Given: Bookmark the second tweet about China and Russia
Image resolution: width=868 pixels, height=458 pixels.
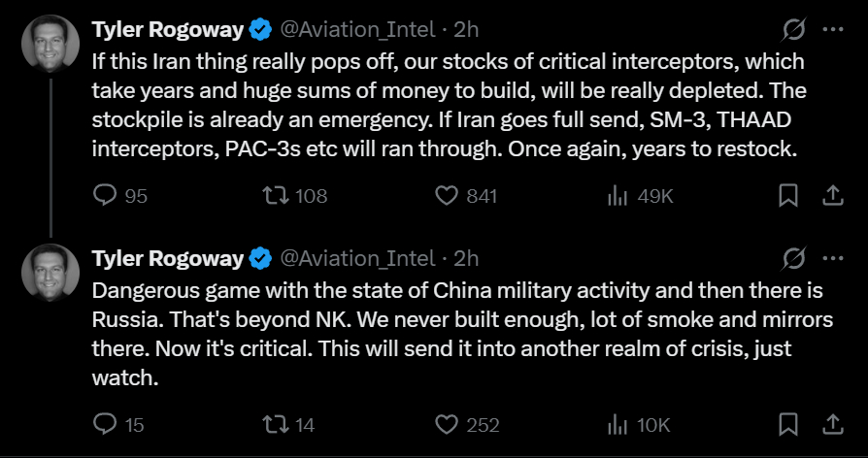Looking at the screenshot, I should 788,424.
